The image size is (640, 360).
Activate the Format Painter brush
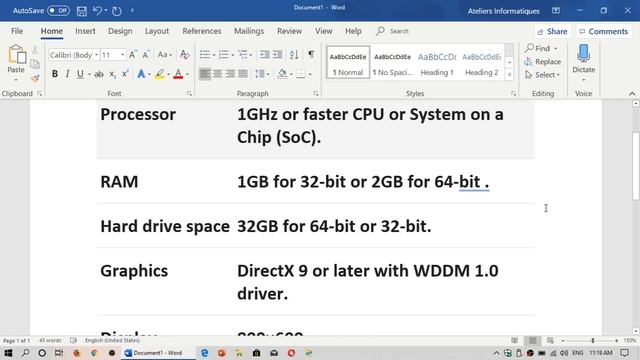click(35, 78)
